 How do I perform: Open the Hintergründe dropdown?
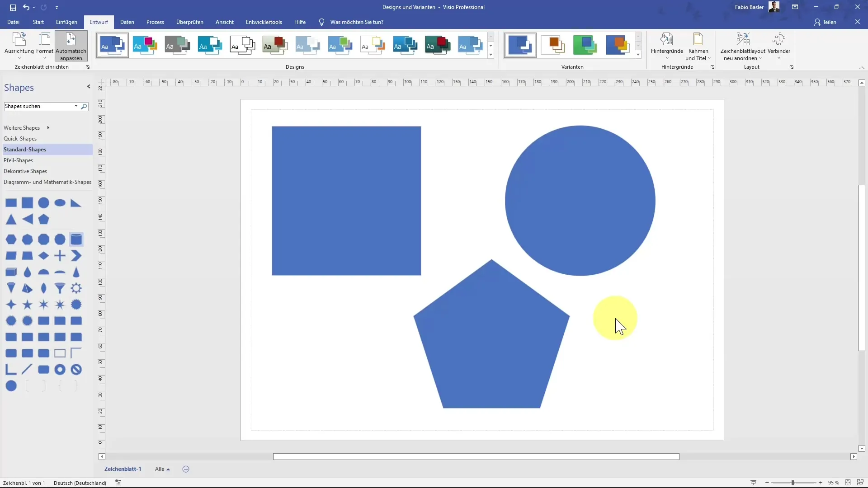[x=667, y=46]
